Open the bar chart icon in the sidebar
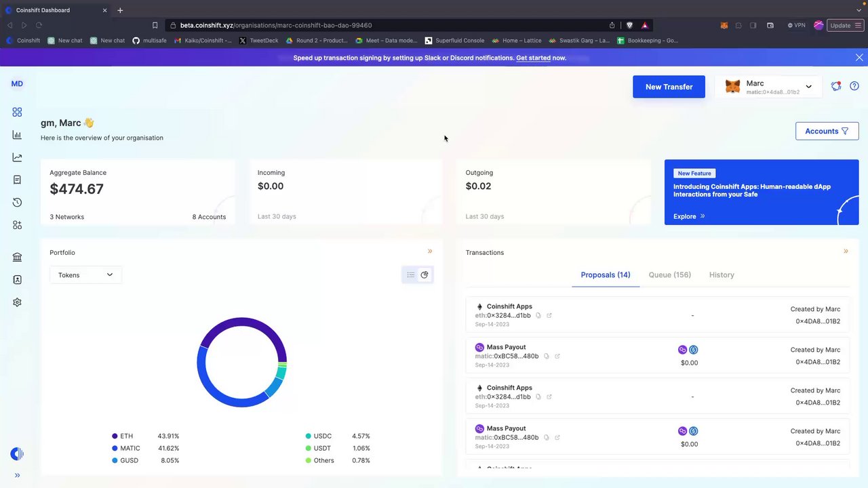Image resolution: width=868 pixels, height=488 pixels. pos(17,135)
